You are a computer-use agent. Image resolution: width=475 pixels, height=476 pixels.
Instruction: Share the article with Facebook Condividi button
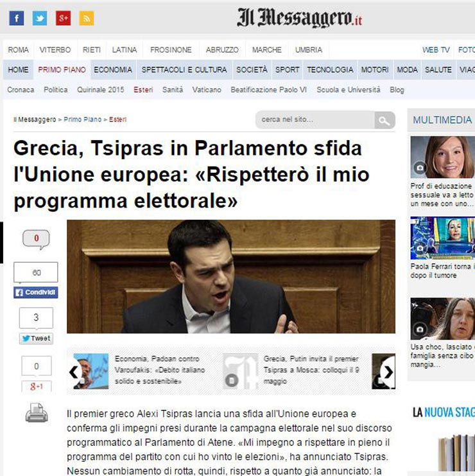36,292
